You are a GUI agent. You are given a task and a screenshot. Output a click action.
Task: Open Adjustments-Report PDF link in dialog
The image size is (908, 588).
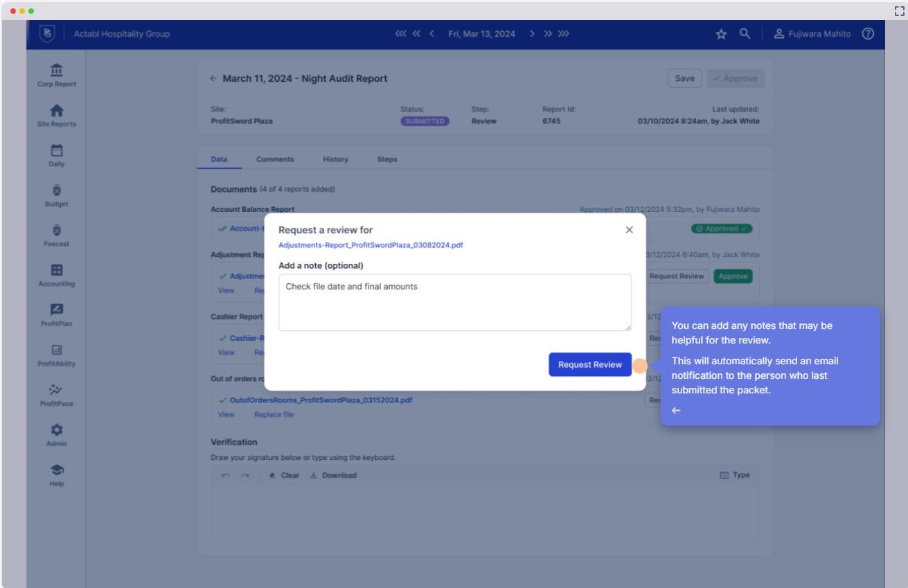click(371, 245)
